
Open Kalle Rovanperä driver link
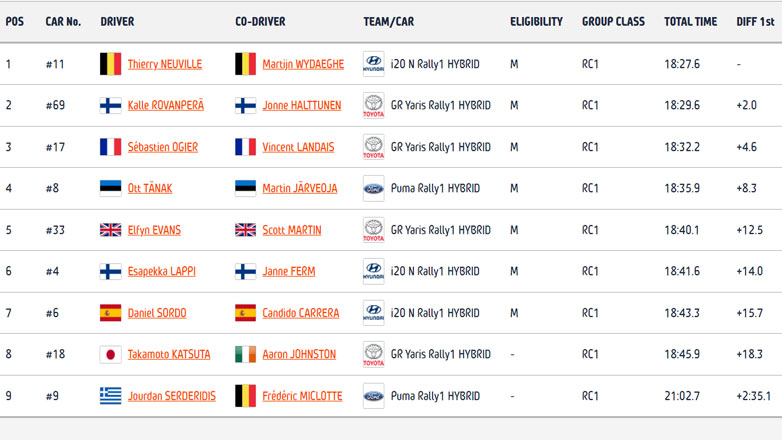tap(164, 106)
